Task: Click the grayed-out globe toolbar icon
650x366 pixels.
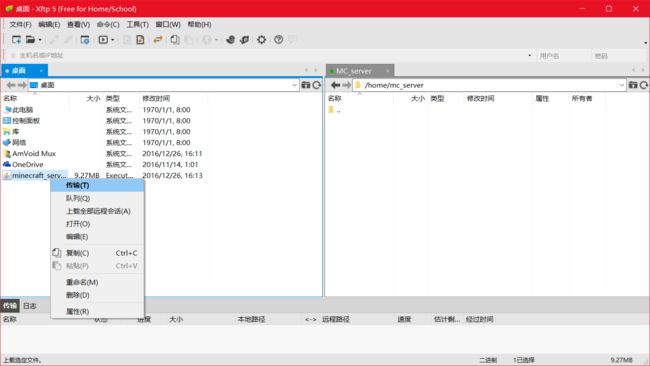Action: pyautogui.click(x=206, y=40)
